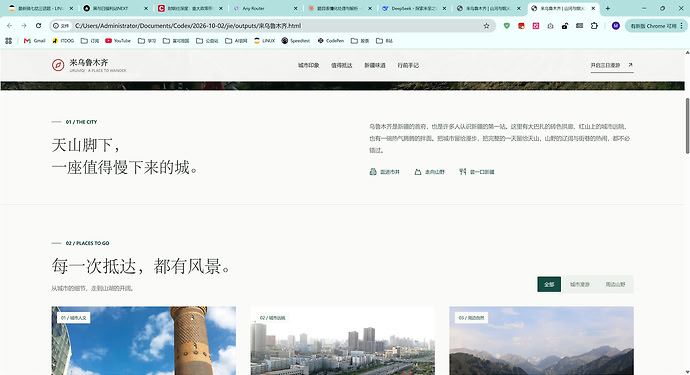
Task: Click the camera extension icon
Action: point(550,26)
